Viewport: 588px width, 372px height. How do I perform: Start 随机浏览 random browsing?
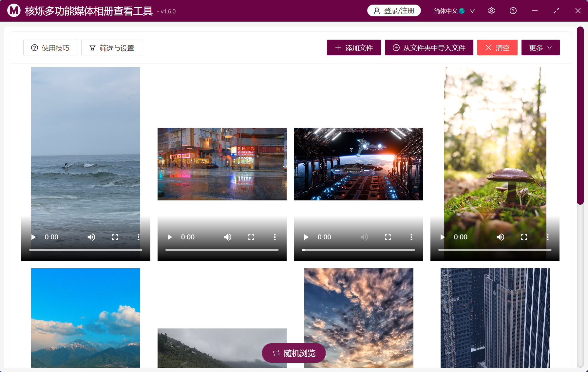click(294, 353)
